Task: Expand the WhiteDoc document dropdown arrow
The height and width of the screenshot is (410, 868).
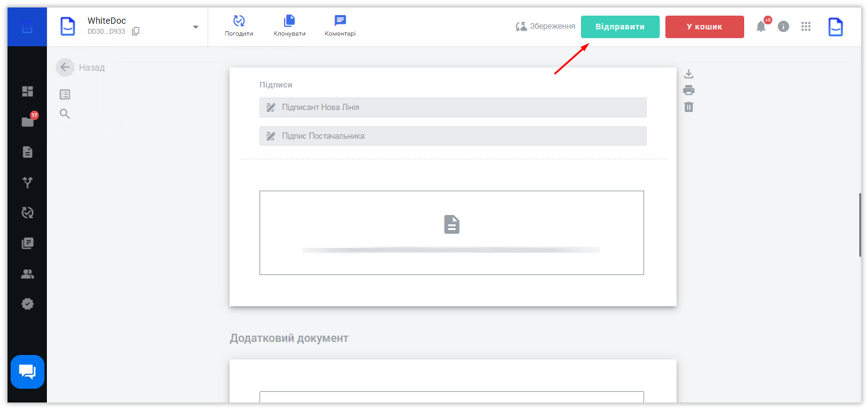Action: click(195, 27)
